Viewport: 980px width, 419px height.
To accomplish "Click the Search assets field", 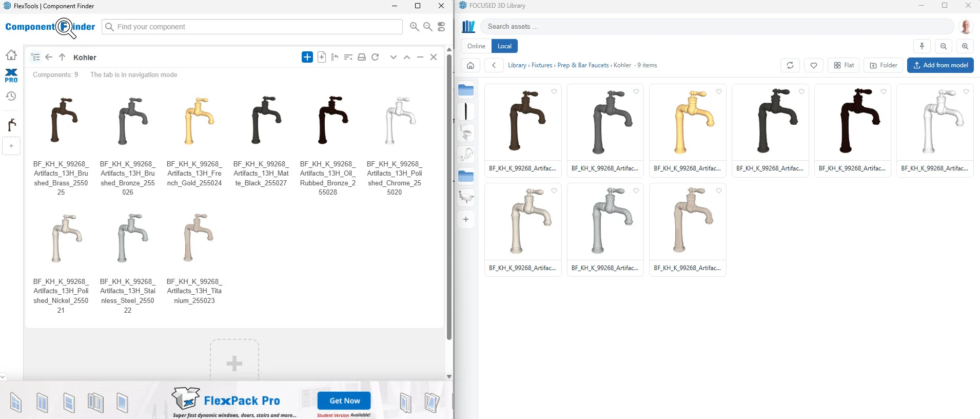I will point(717,27).
